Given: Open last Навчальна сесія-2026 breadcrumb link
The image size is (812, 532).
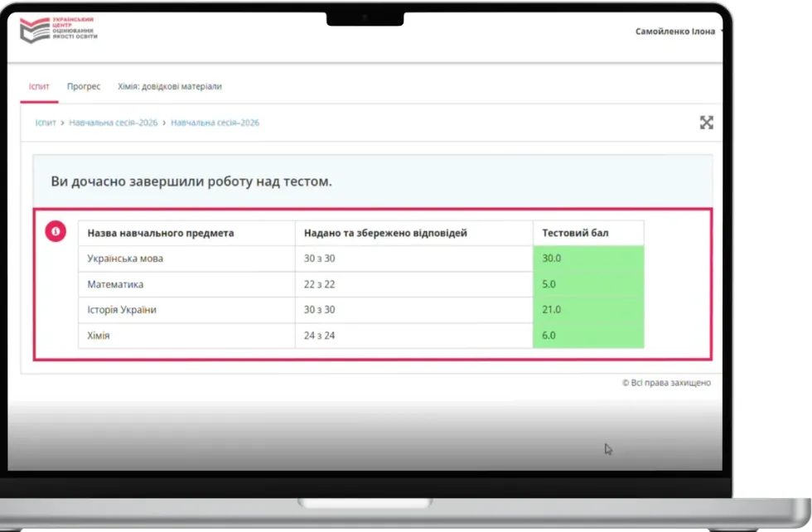Looking at the screenshot, I should [215, 123].
